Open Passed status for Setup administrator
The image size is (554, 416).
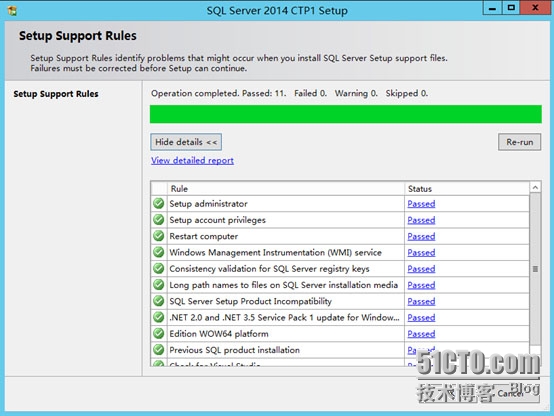[421, 204]
